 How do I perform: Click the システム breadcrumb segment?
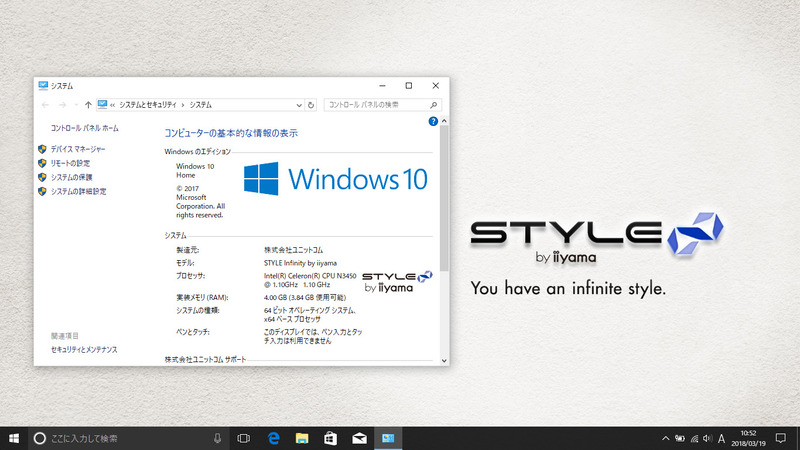point(201,105)
